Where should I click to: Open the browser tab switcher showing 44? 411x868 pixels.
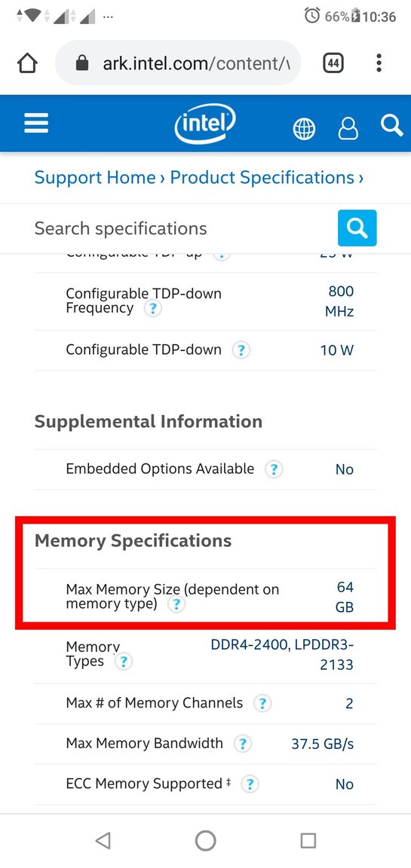click(333, 63)
